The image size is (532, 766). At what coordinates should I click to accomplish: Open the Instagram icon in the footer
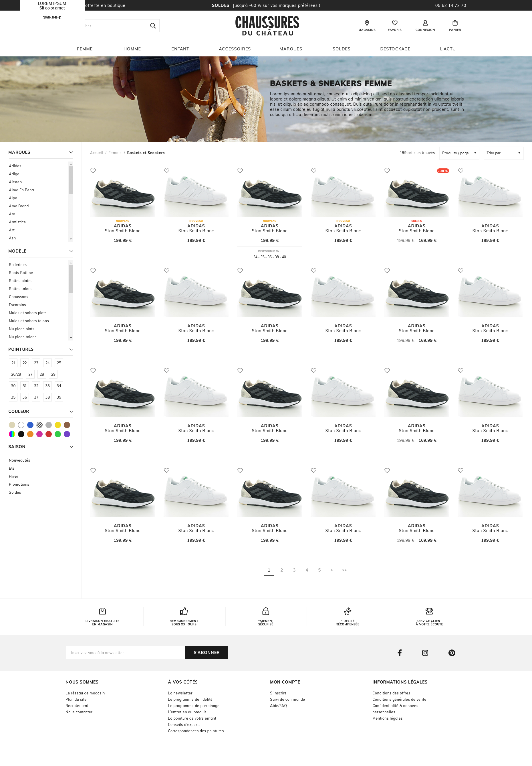[425, 653]
